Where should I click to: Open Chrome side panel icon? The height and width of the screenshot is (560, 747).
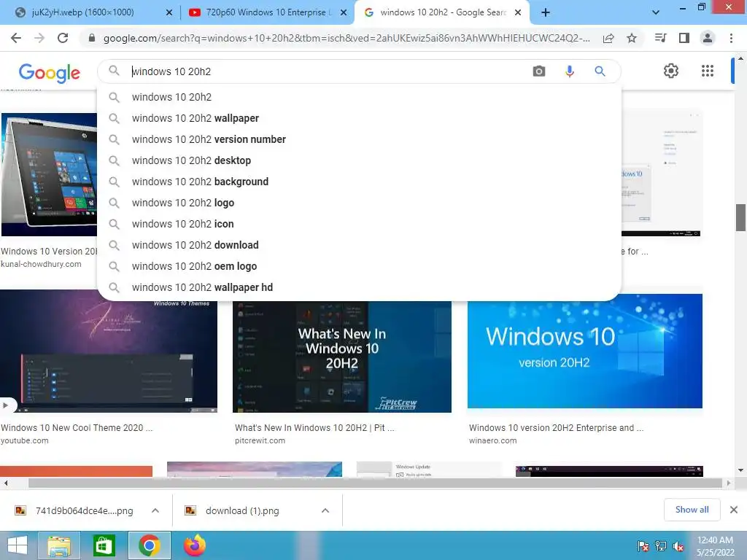684,38
